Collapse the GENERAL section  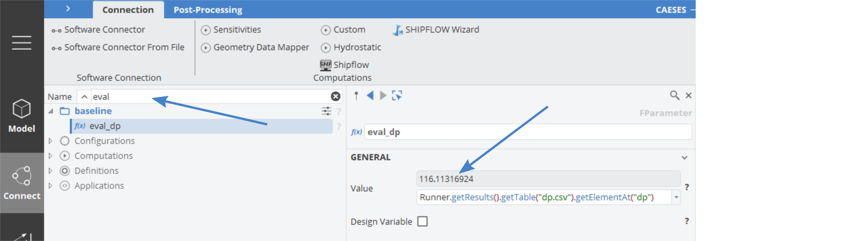click(684, 157)
